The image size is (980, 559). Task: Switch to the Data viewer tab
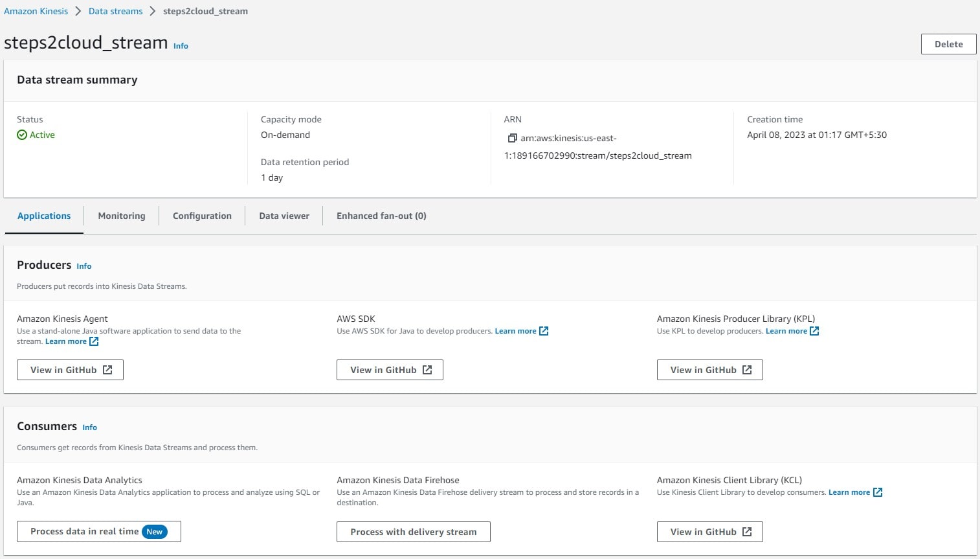click(x=284, y=216)
